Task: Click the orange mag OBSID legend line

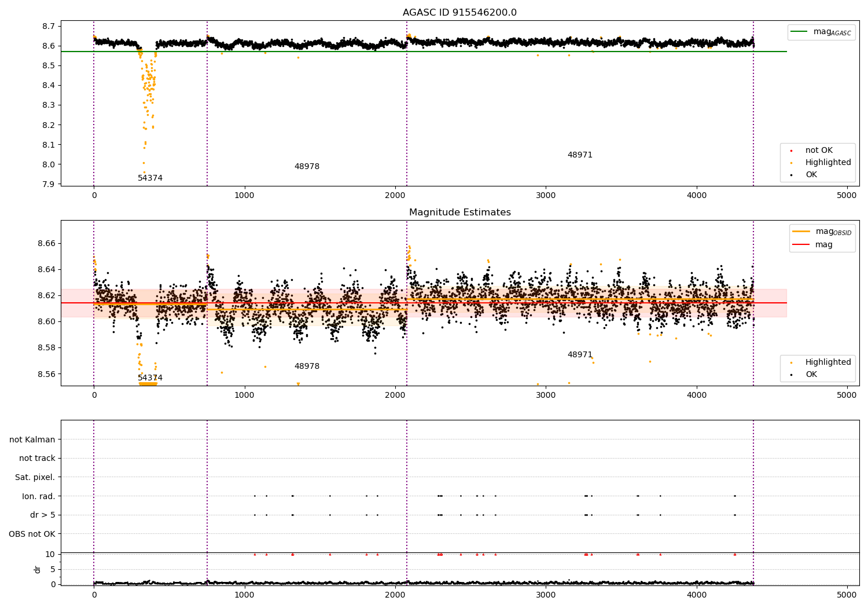Action: pyautogui.click(x=801, y=231)
